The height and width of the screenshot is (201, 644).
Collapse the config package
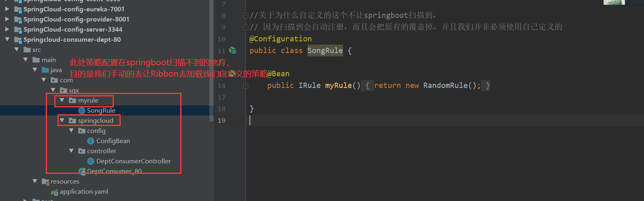point(71,130)
